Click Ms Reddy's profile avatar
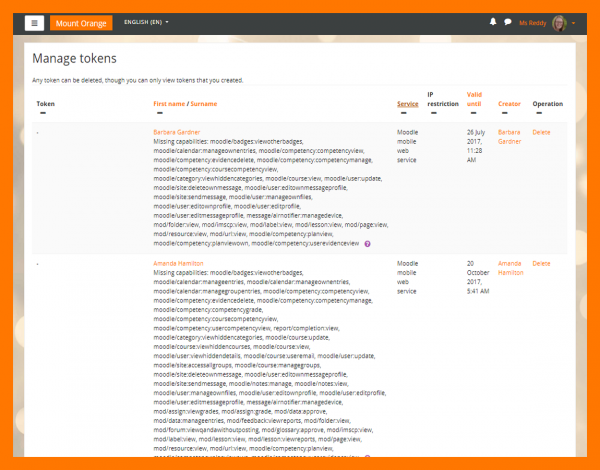 (x=559, y=22)
